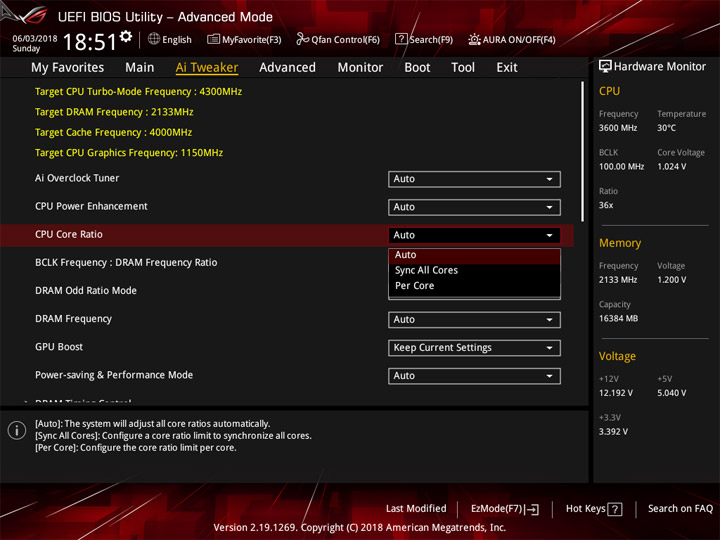Toggle AURA ON/OFF(F4)
Image resolution: width=720 pixels, height=540 pixels.
click(x=512, y=39)
